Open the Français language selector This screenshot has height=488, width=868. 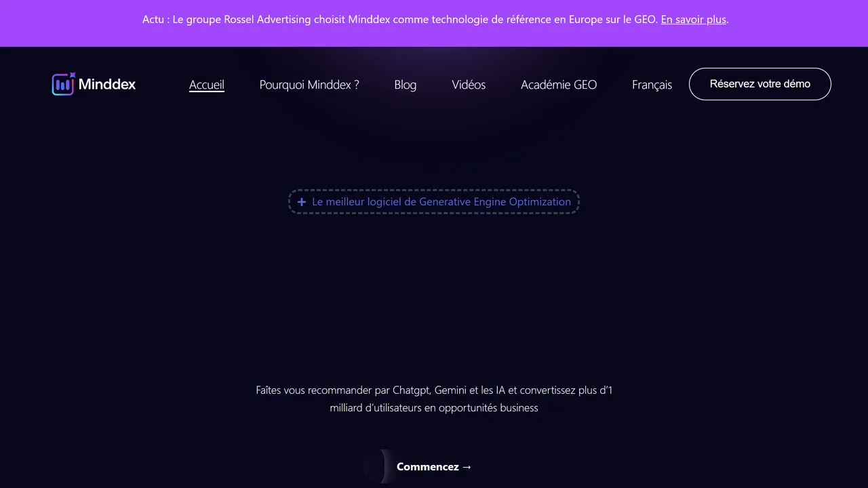652,85
